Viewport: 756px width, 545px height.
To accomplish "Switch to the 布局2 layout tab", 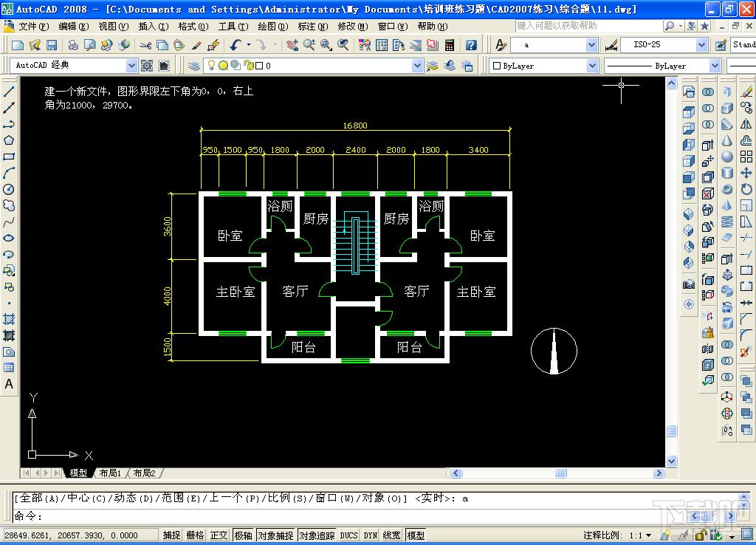I will [144, 473].
